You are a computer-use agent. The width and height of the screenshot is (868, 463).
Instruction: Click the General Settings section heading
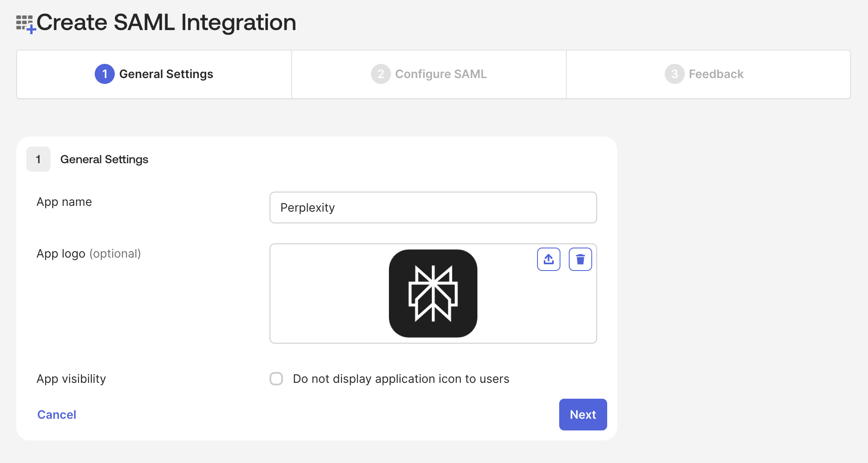[104, 159]
